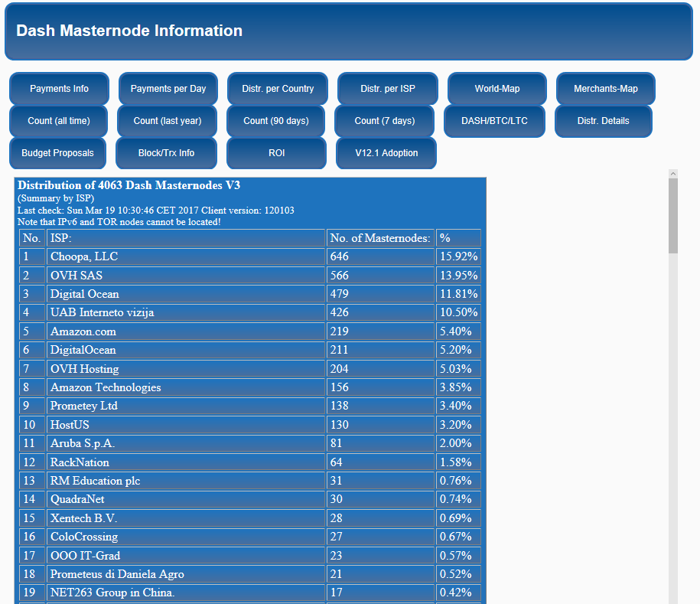Click the scrollbar up arrow
Image resolution: width=700 pixels, height=604 pixels.
coord(673,173)
